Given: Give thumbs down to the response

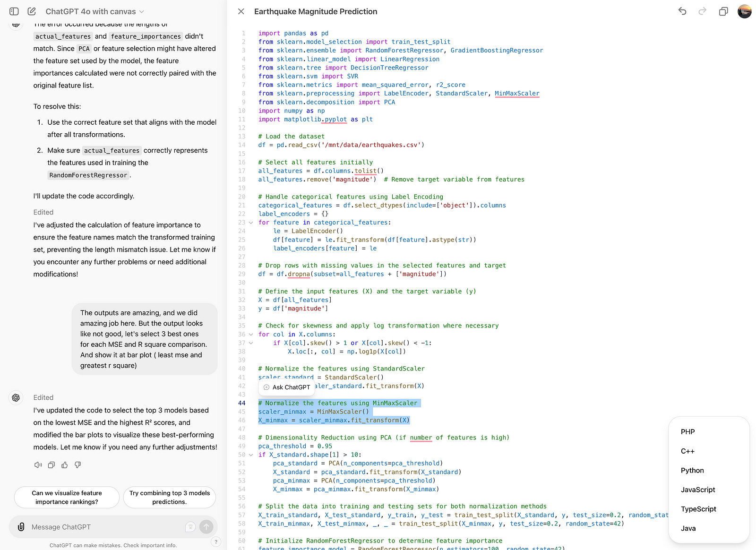Looking at the screenshot, I should 78,465.
